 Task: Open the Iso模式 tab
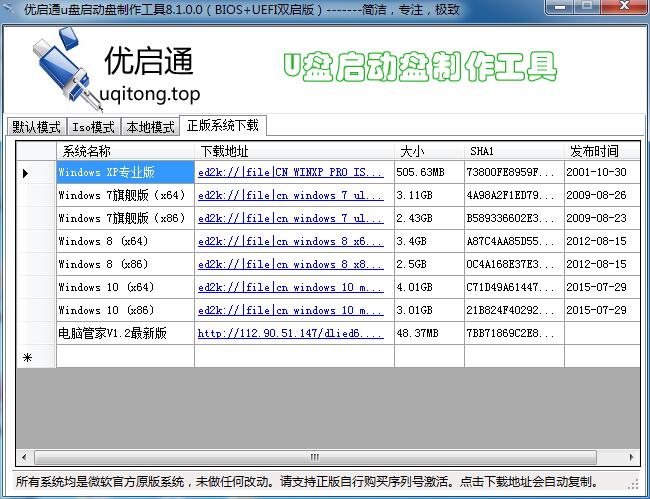94,127
